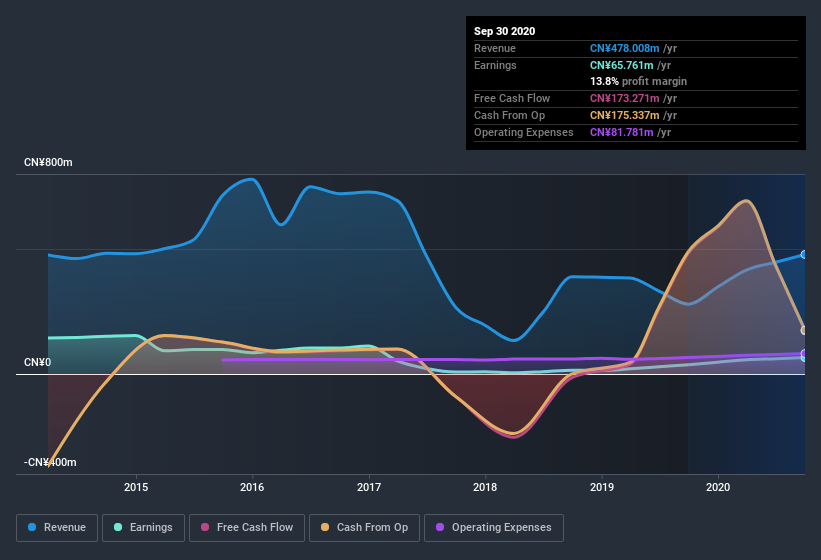The image size is (821, 560).
Task: Click the CN¥800m y-axis label
Action: (50, 162)
